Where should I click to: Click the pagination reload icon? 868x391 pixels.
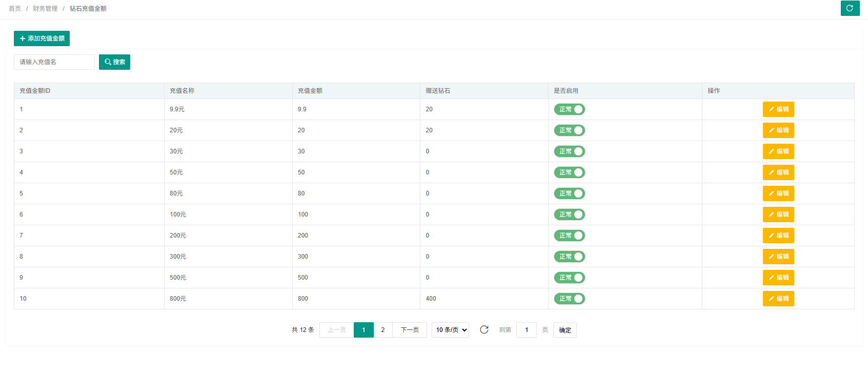pyautogui.click(x=484, y=330)
